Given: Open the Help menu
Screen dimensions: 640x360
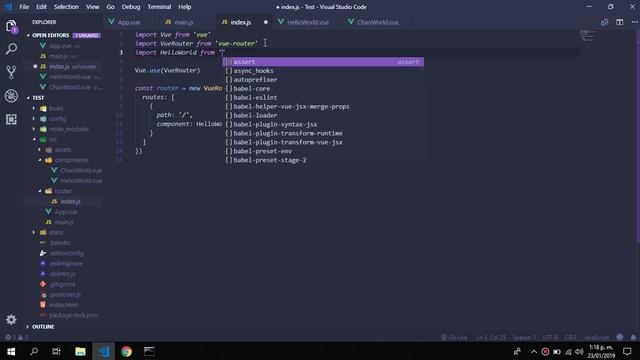Looking at the screenshot, I should pyautogui.click(x=184, y=7).
